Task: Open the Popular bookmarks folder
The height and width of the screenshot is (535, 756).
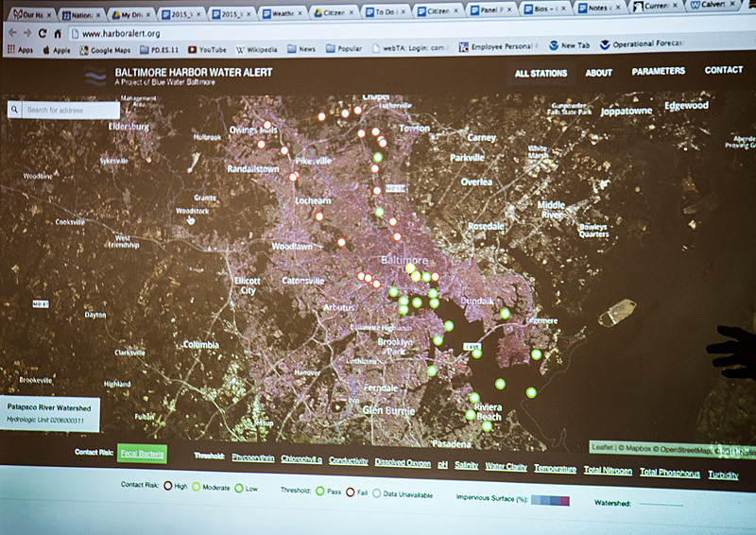Action: click(x=351, y=49)
